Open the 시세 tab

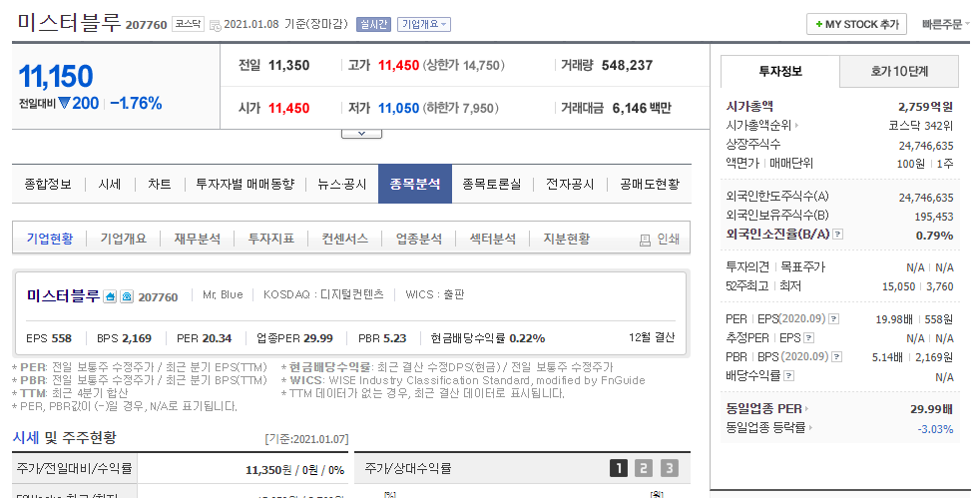(x=110, y=185)
